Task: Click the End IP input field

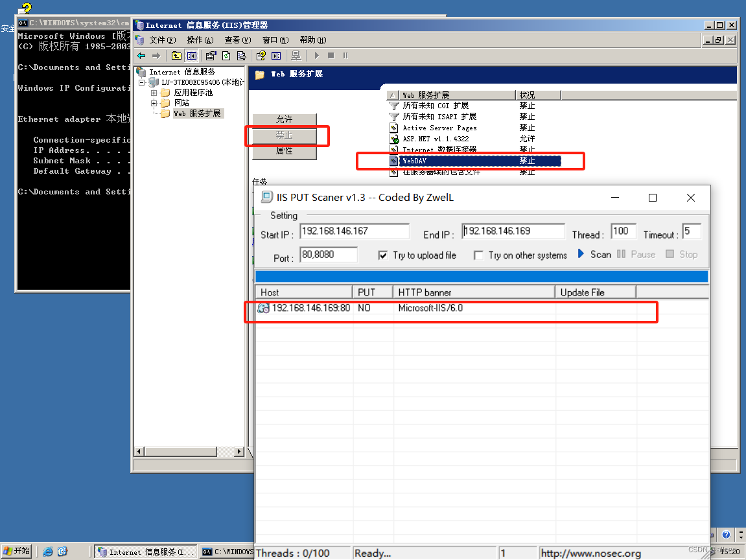Action: click(x=513, y=231)
